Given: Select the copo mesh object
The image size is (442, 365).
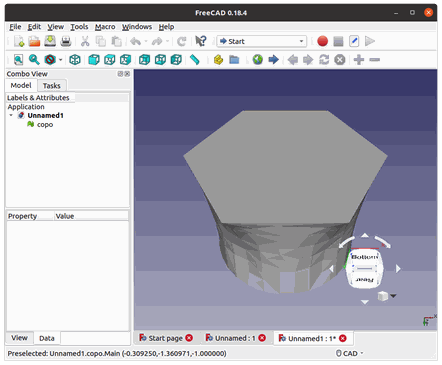Looking at the screenshot, I should click(45, 124).
